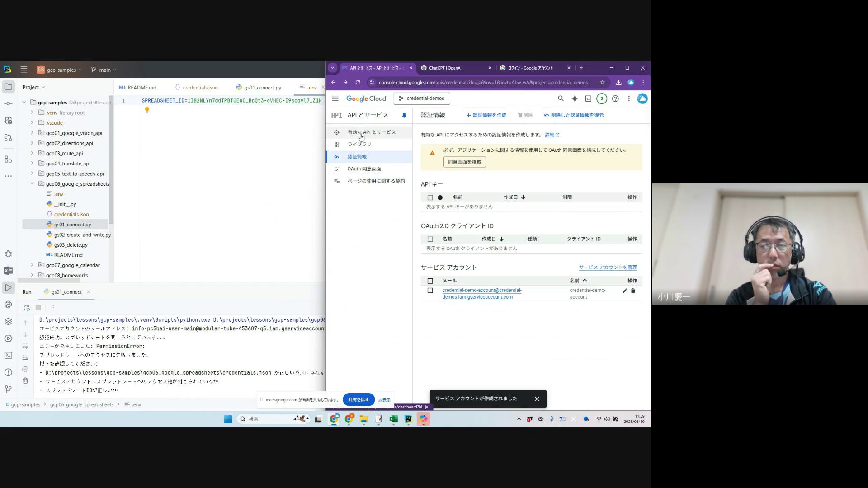
Task: Reload the browser page
Action: [x=358, y=82]
